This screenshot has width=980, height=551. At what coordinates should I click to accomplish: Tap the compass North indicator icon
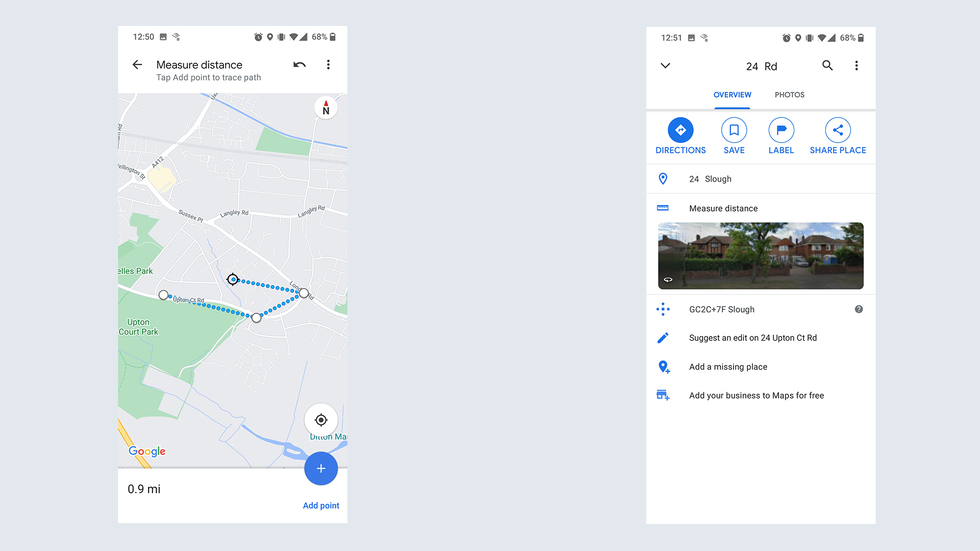tap(325, 110)
